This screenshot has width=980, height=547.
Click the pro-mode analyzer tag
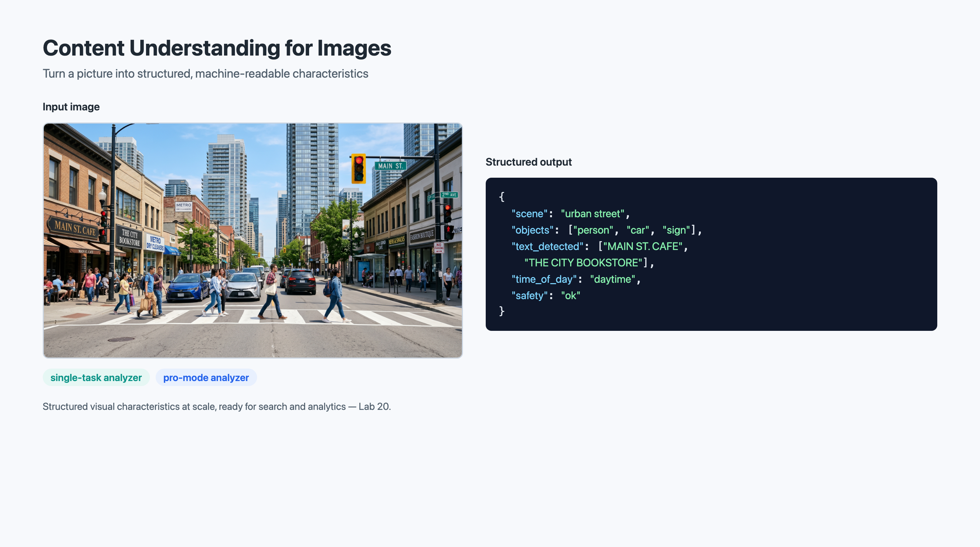click(206, 377)
